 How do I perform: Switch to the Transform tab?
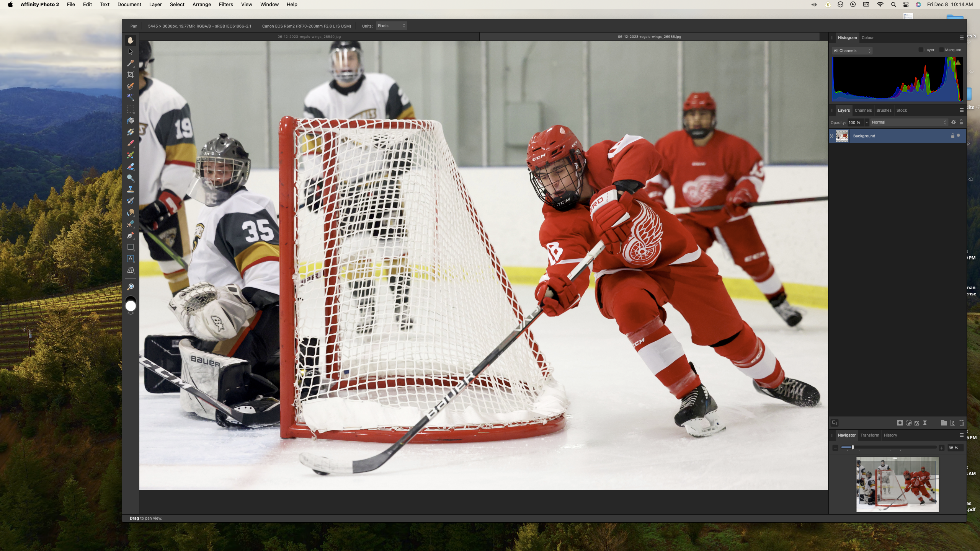point(870,435)
